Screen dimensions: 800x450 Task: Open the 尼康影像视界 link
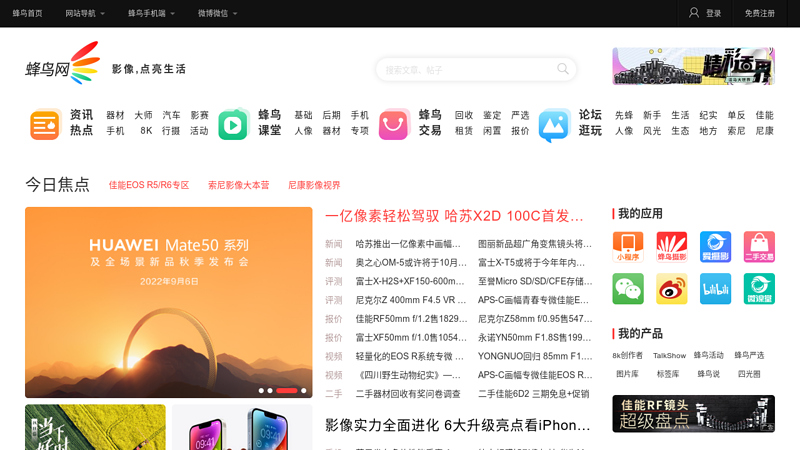tap(314, 185)
